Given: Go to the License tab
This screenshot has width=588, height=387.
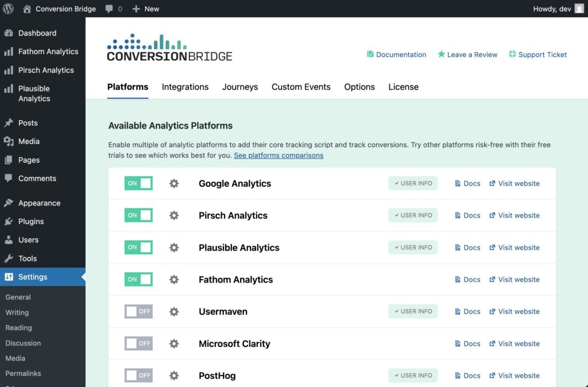Looking at the screenshot, I should pyautogui.click(x=404, y=87).
